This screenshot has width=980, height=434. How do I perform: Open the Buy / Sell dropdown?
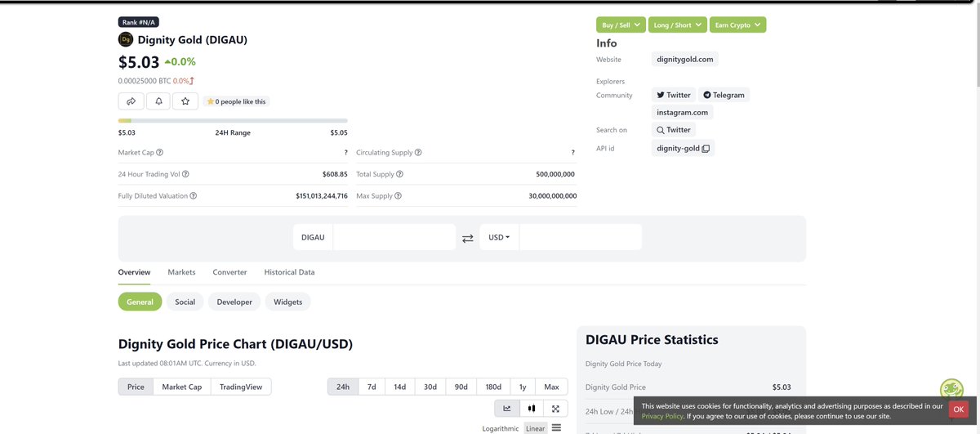pyautogui.click(x=621, y=25)
